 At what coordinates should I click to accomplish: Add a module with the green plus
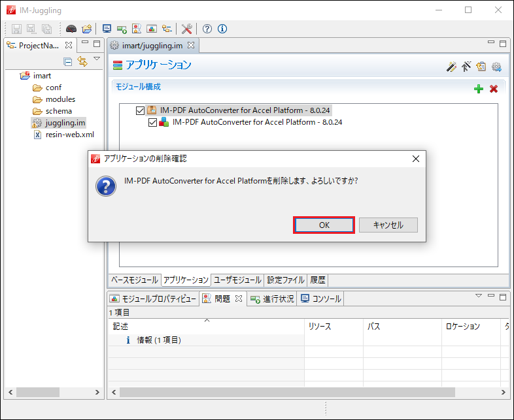tap(479, 88)
